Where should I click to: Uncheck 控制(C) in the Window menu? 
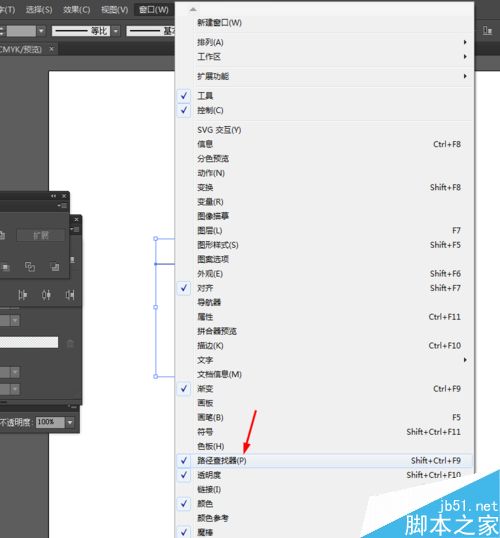pos(324,110)
